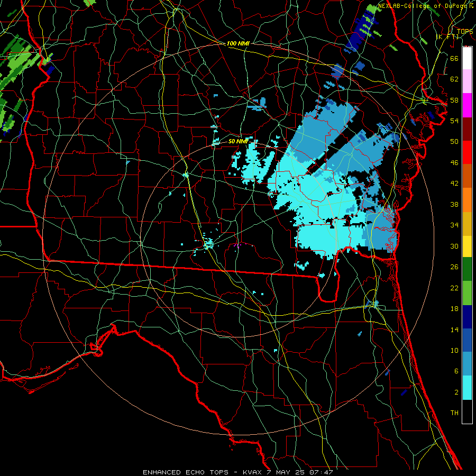Viewport: 476px width, 476px height.
Task: Click the '50 NMI' range ring label
Action: 239,141
